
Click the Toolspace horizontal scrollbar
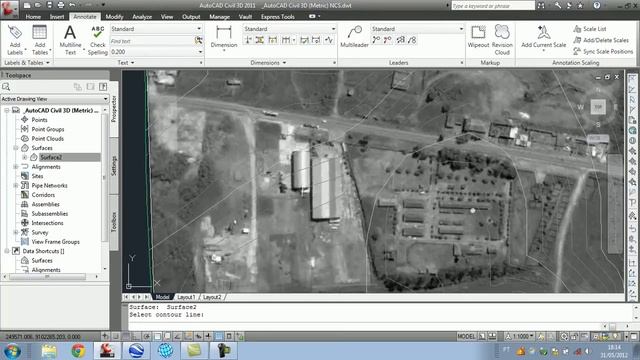51,276
